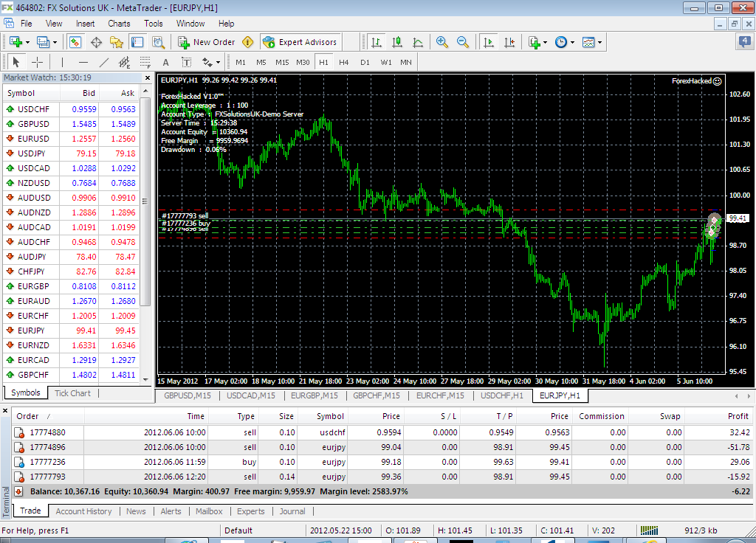Open the Tick Chart tab
Viewport: 756px width, 543px height.
point(72,393)
